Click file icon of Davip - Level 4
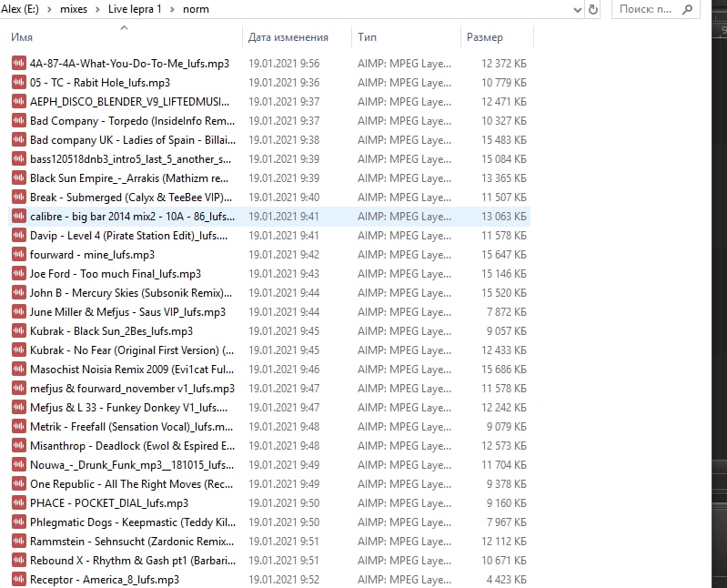Viewport: 727px width, 588px height. point(19,235)
